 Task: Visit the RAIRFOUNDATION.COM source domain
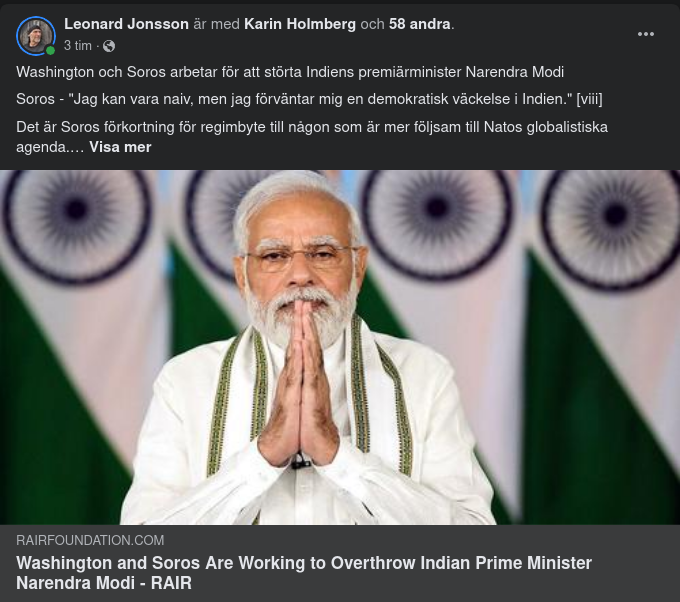[x=90, y=540]
